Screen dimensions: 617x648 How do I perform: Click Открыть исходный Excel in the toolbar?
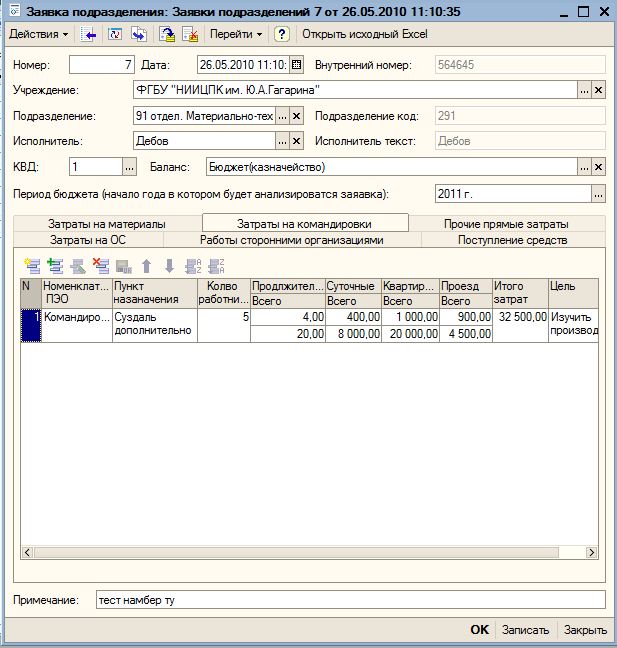coord(364,34)
